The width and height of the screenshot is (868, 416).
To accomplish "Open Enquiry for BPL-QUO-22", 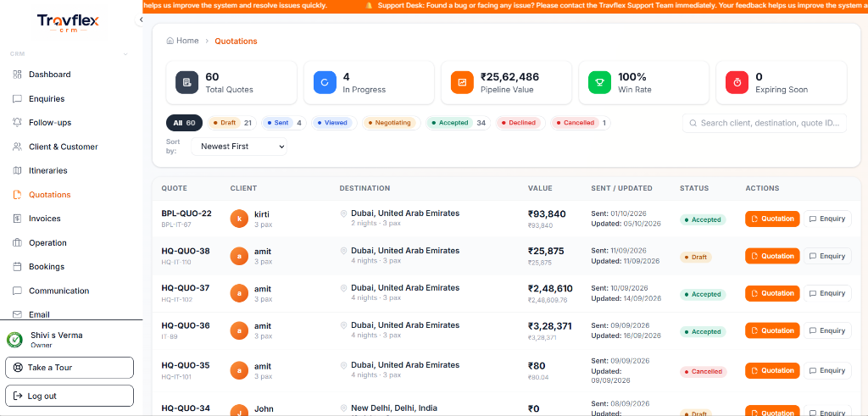I will 827,219.
